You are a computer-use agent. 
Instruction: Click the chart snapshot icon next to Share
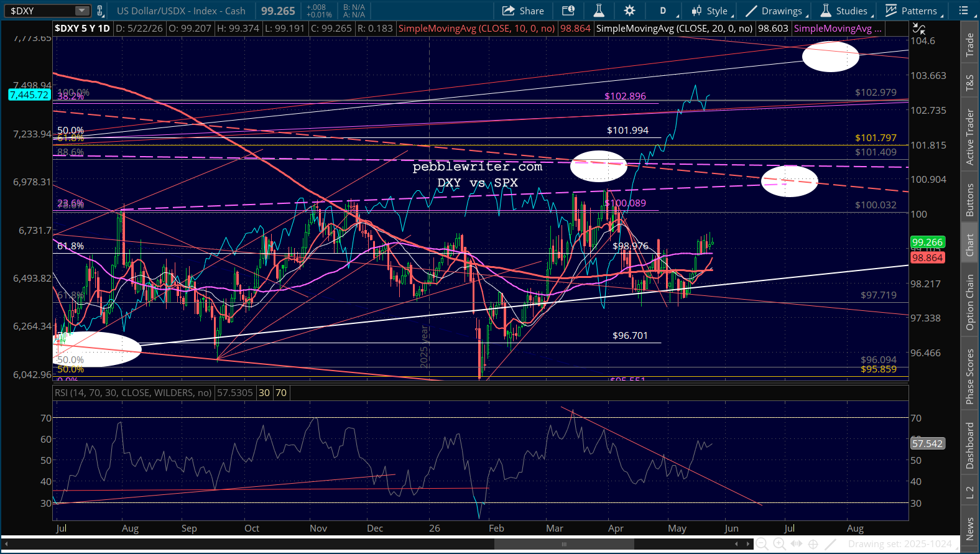(568, 11)
